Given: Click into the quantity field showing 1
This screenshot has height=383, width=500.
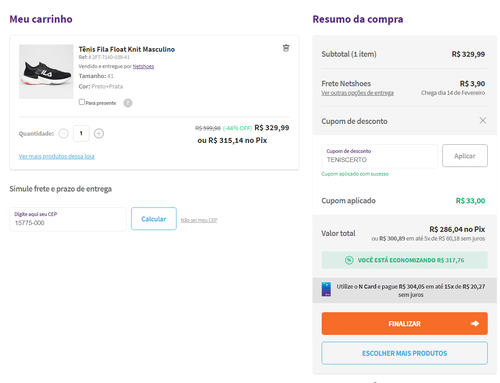Looking at the screenshot, I should pyautogui.click(x=81, y=133).
